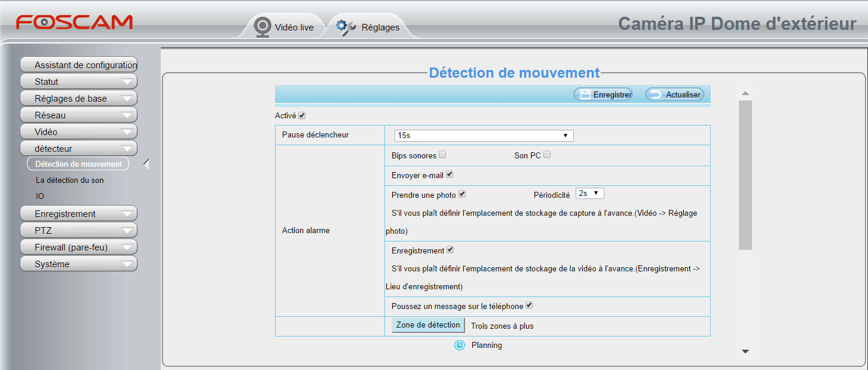The image size is (868, 370).
Task: Click the floppy disk icon on Enregistrer
Action: click(x=585, y=94)
